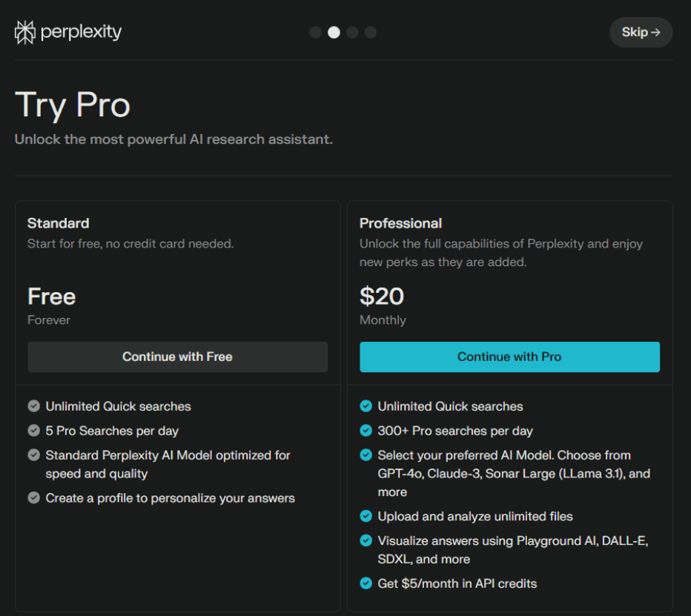Click the checkmark beside 5 Pro Searches per day

point(33,431)
